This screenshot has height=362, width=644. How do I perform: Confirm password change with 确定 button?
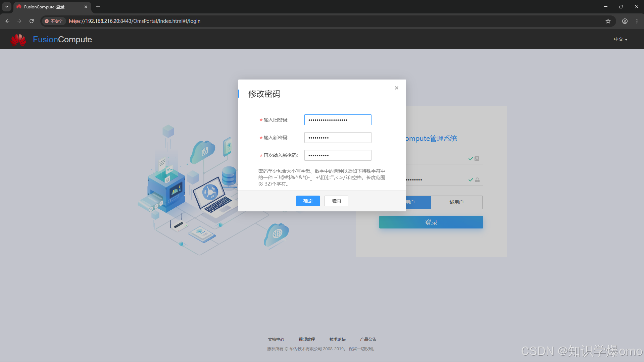click(x=308, y=201)
